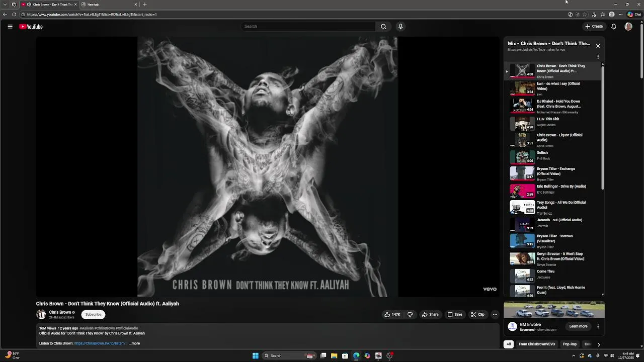Open browser Settings and more ellipsis
This screenshot has width=644, height=362.
(620, 15)
